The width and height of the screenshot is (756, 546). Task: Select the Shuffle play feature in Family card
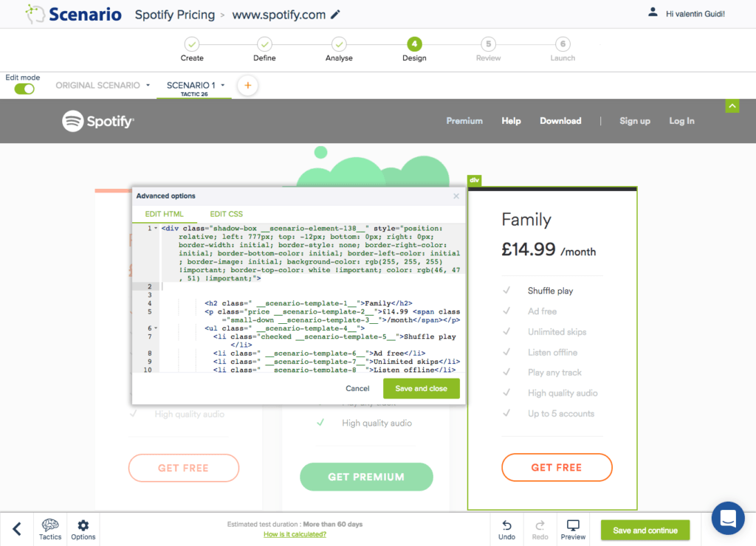[x=550, y=291]
